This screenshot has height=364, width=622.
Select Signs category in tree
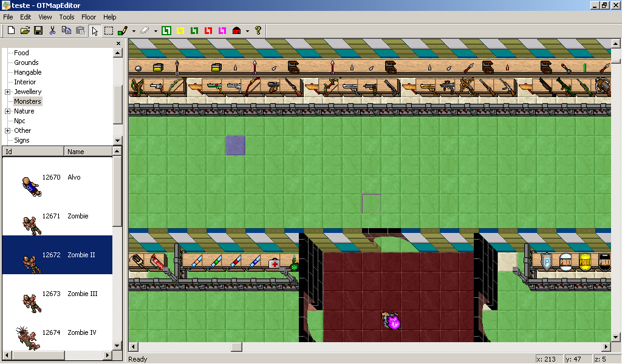pyautogui.click(x=21, y=140)
